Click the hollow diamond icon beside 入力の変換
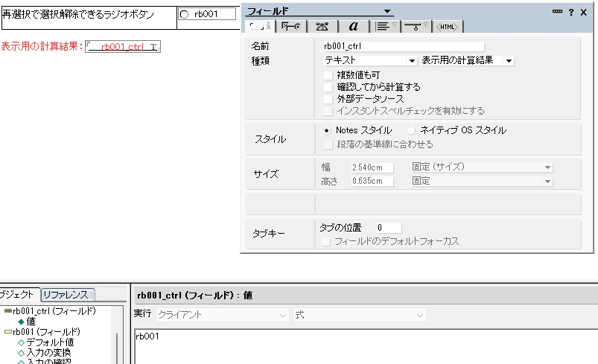The height and width of the screenshot is (364, 598). 22,353
